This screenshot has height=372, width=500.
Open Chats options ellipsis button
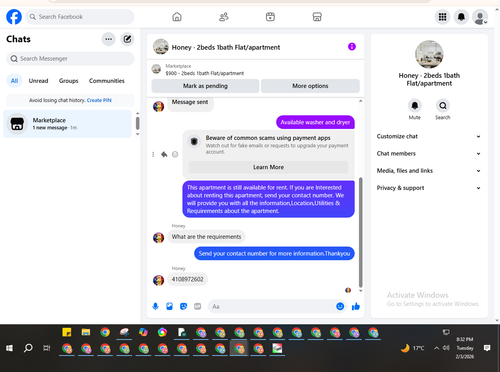tap(108, 39)
